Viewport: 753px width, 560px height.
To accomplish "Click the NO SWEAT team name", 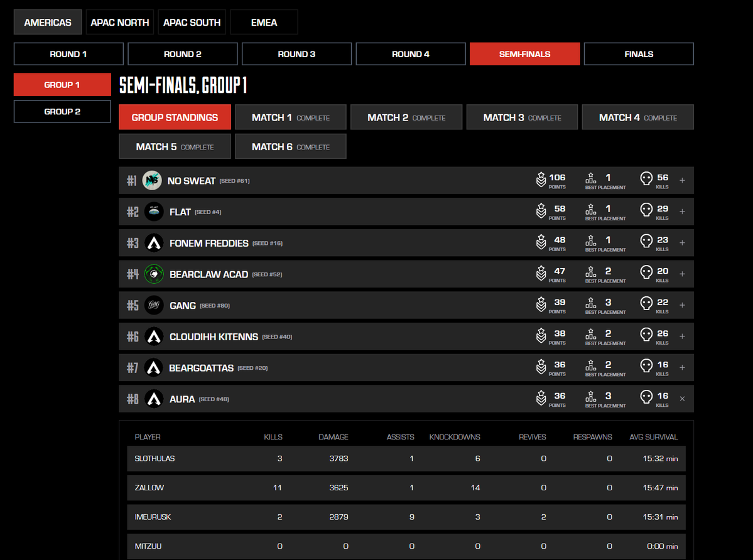I will [x=191, y=181].
